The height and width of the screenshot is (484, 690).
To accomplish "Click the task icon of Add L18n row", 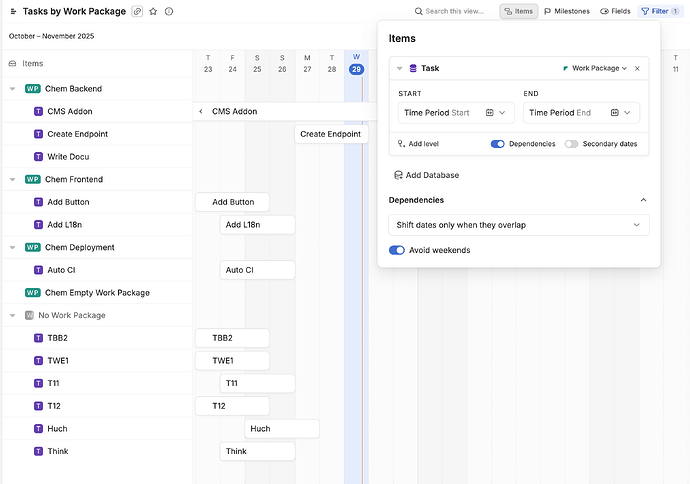I will [38, 225].
